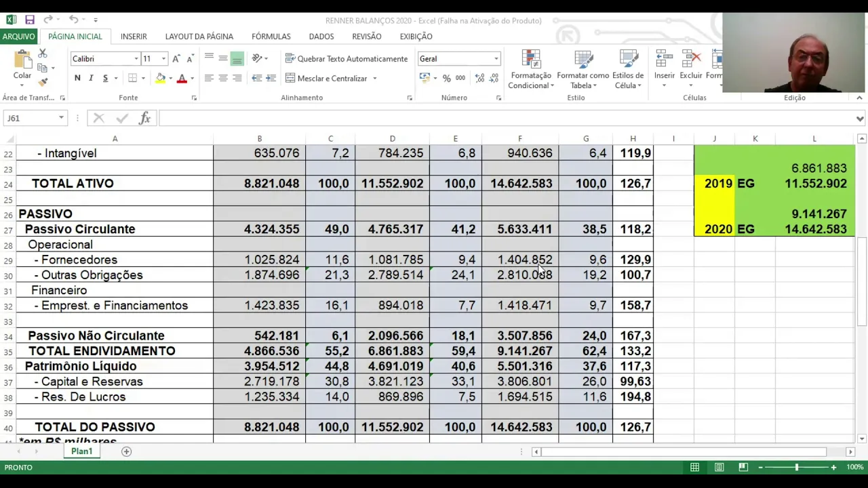Align text left

(x=209, y=79)
